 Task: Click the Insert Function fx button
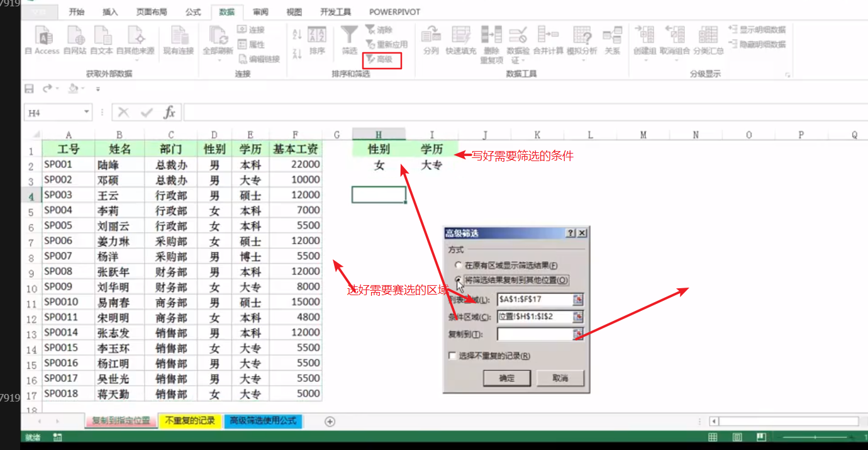click(x=169, y=113)
